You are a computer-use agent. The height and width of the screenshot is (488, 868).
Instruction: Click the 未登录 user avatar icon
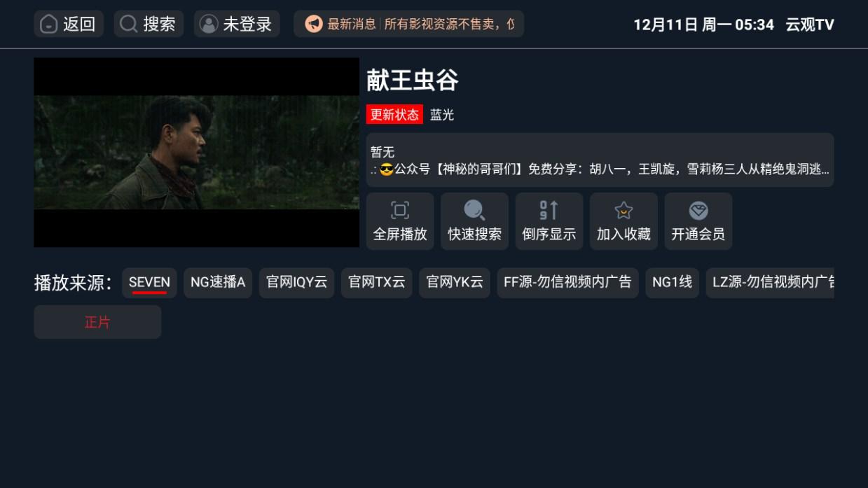coord(209,25)
